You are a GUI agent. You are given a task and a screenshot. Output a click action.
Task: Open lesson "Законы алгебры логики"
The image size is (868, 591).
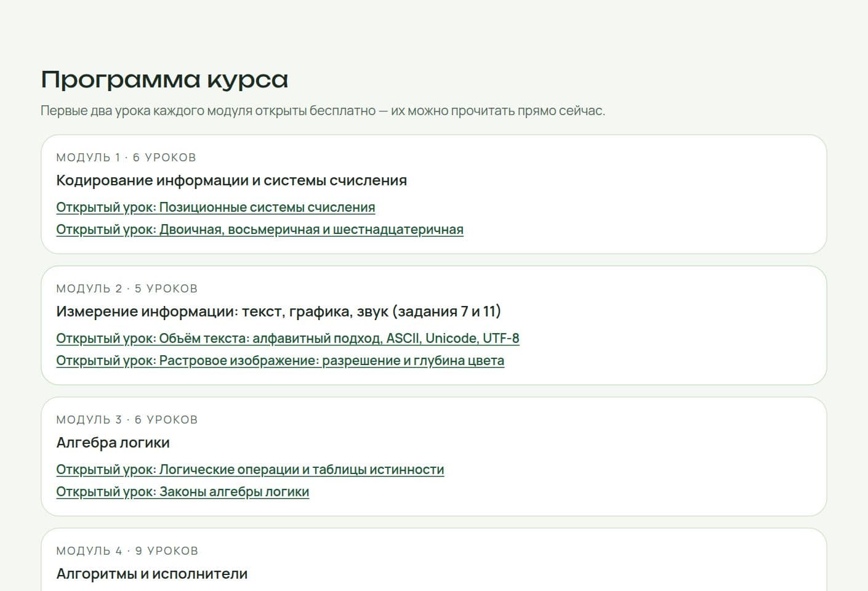pos(182,492)
